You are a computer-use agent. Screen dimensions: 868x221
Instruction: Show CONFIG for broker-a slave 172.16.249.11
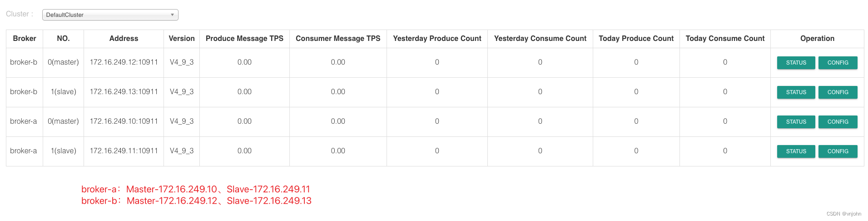coord(838,151)
